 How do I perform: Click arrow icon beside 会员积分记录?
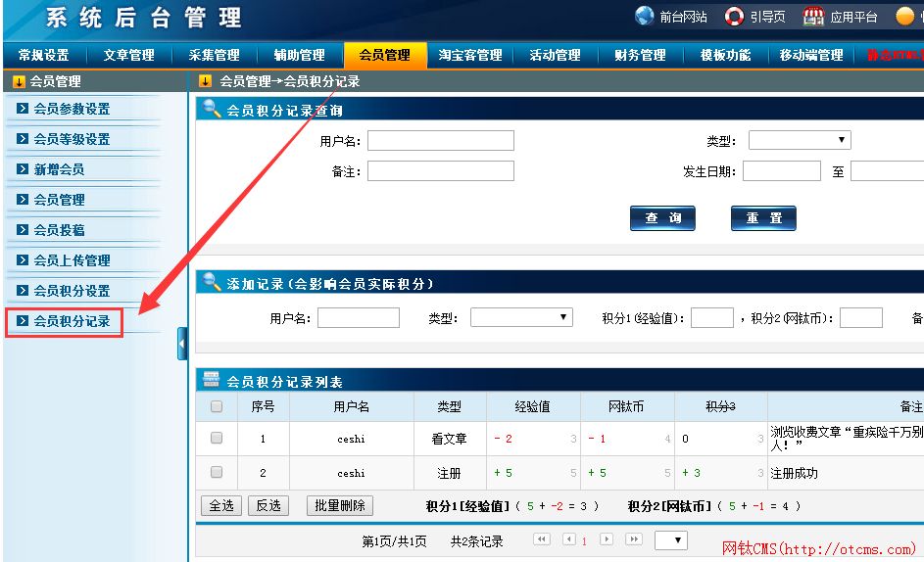[23, 321]
